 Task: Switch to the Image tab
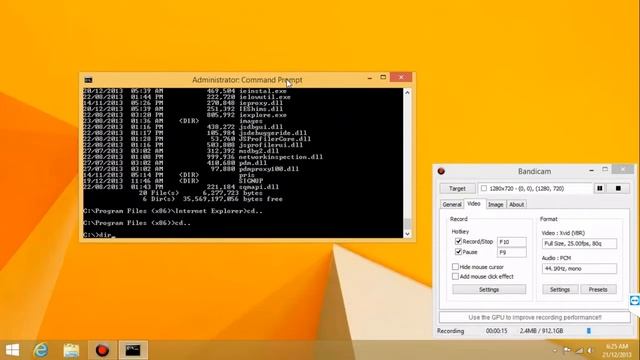coord(496,204)
